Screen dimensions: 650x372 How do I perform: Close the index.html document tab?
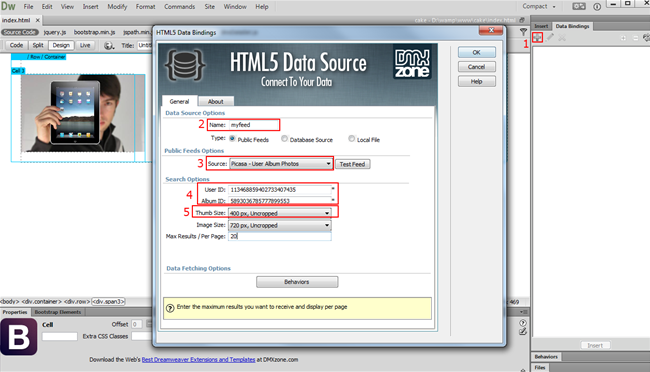click(x=38, y=20)
